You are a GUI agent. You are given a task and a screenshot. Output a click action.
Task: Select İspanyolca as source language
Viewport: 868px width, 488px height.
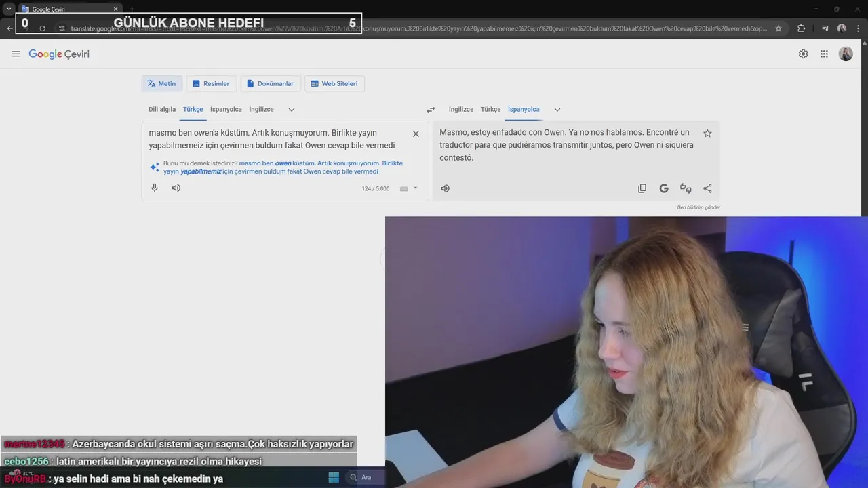tap(226, 109)
